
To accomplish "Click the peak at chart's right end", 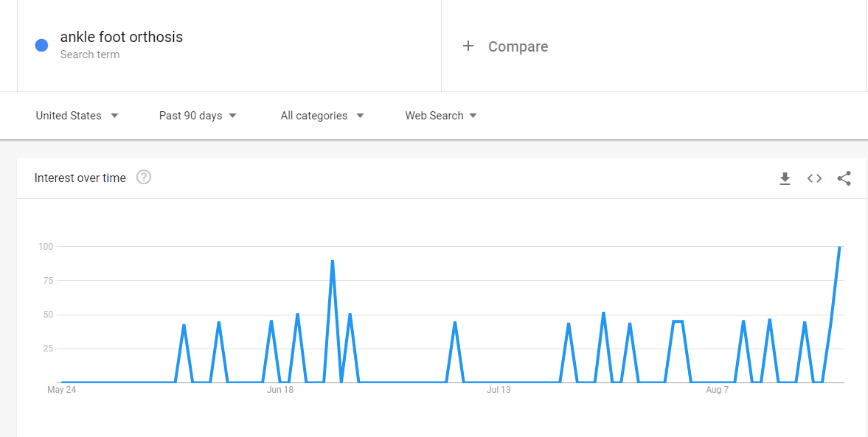I will (x=839, y=248).
